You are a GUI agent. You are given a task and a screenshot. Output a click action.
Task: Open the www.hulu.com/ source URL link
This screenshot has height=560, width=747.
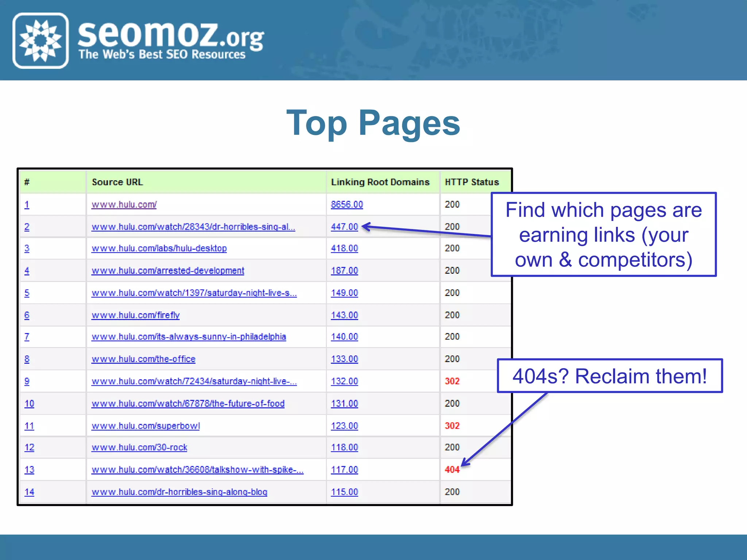click(x=124, y=205)
